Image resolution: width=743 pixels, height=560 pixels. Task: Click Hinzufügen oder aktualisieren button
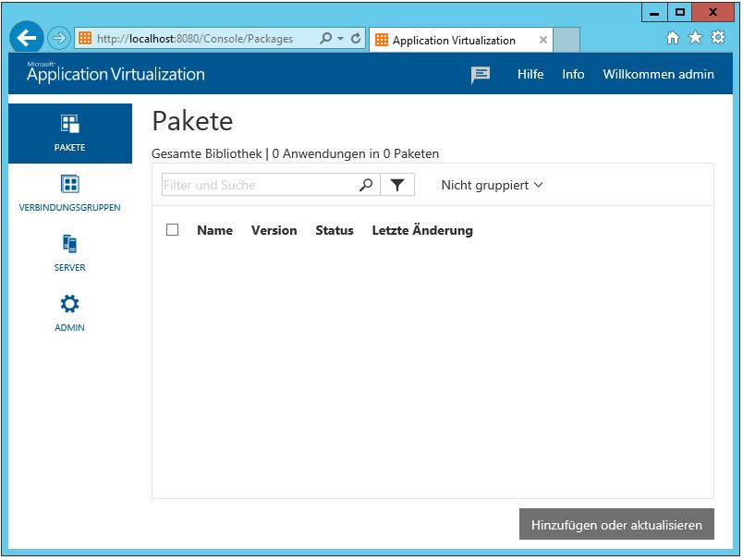pyautogui.click(x=616, y=525)
